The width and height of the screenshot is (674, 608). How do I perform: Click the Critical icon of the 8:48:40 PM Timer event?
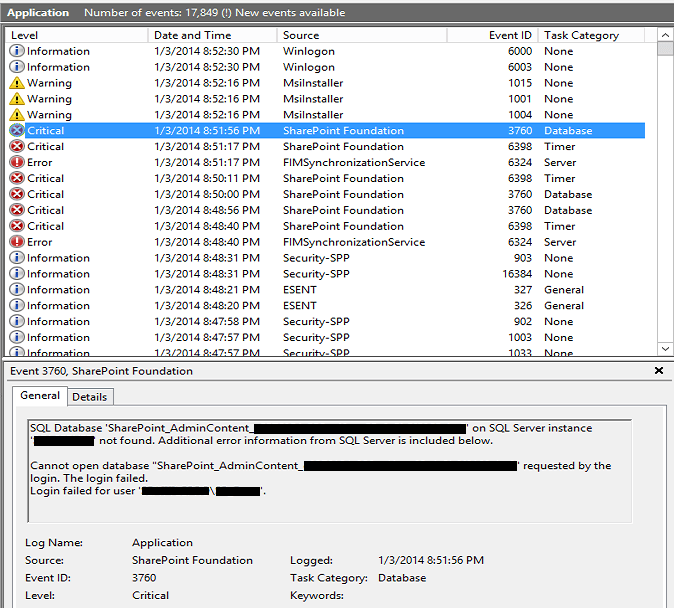[17, 226]
